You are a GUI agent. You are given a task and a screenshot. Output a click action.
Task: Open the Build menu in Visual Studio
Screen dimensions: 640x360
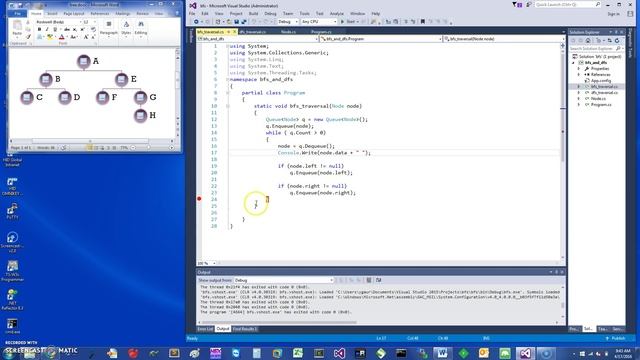[253, 13]
